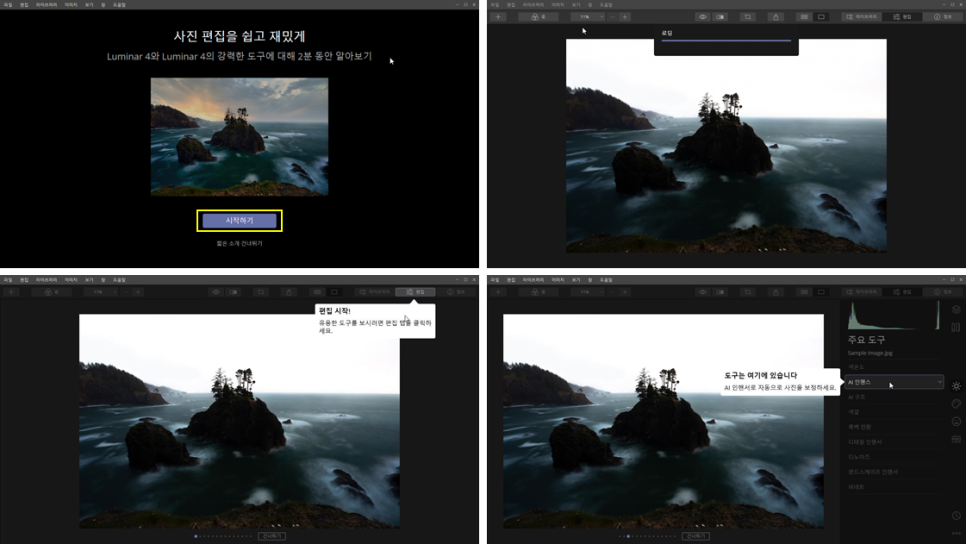Viewport: 966px width, 544px height.
Task: Click 건너뛰기 button in 주요 도구 window
Action: pyautogui.click(x=696, y=536)
